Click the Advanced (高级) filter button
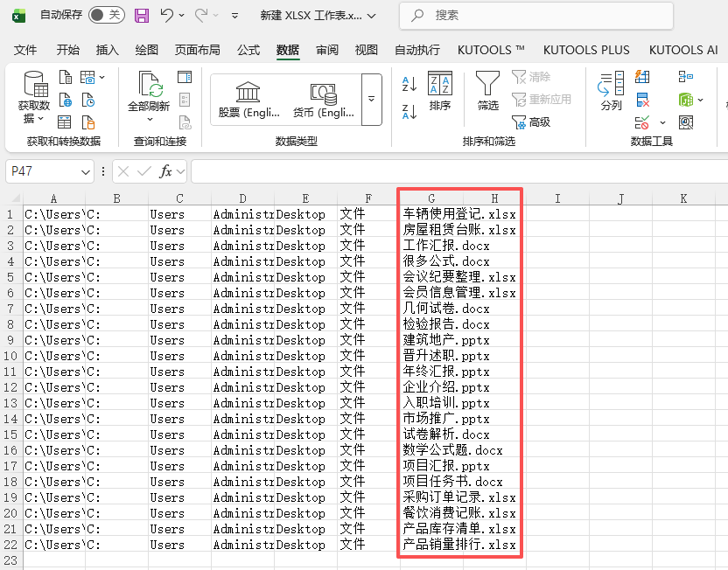Viewport: 728px width, 570px height. coord(532,122)
